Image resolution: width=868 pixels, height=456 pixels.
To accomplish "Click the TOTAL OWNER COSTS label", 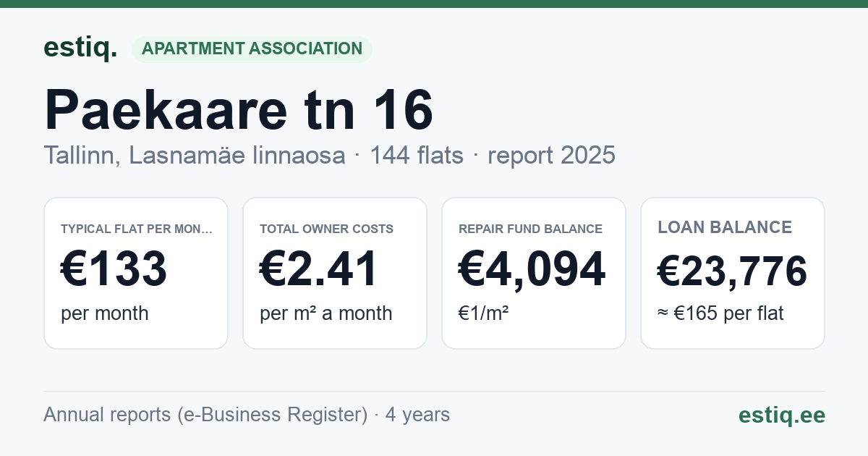I will 327,229.
